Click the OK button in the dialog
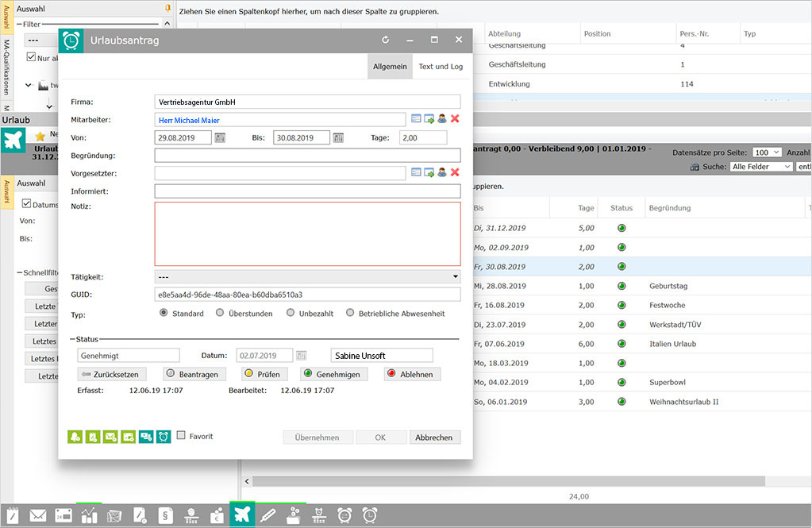The width and height of the screenshot is (812, 528). click(381, 437)
